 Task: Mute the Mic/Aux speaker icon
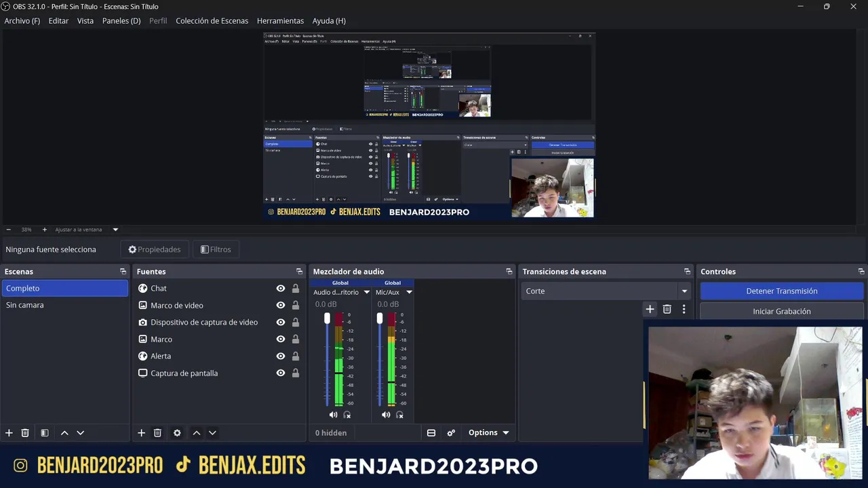386,415
